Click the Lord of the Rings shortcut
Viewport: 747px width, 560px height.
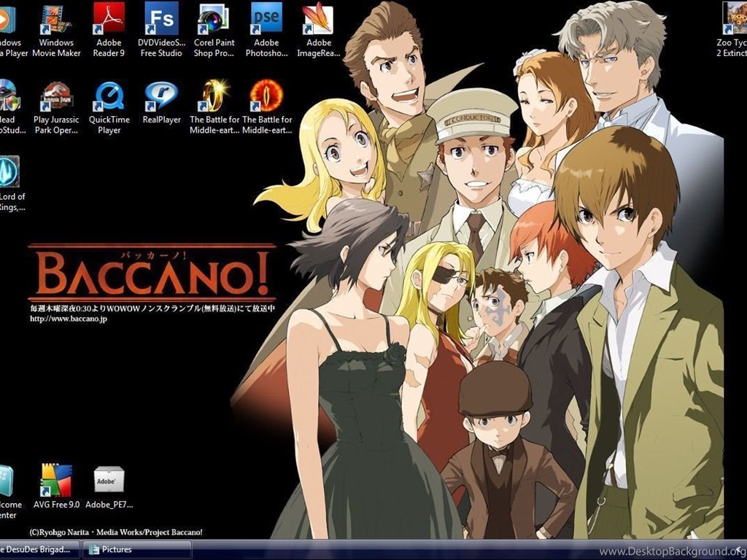(9, 173)
